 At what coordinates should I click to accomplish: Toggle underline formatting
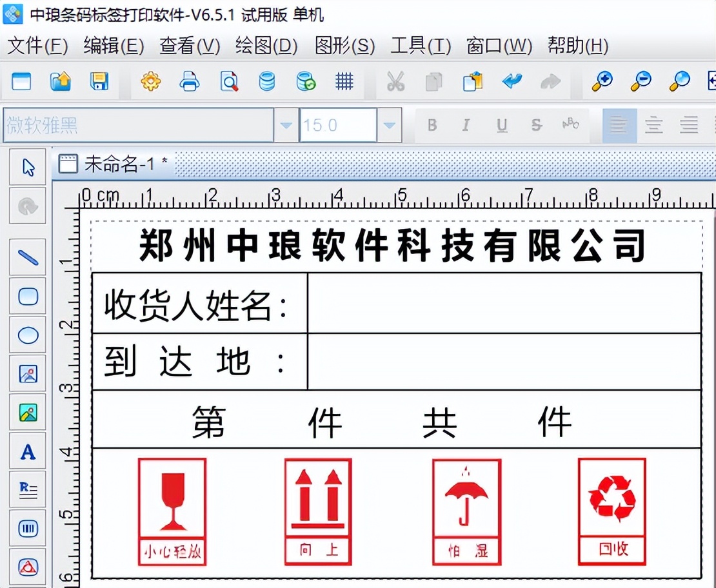click(x=501, y=124)
